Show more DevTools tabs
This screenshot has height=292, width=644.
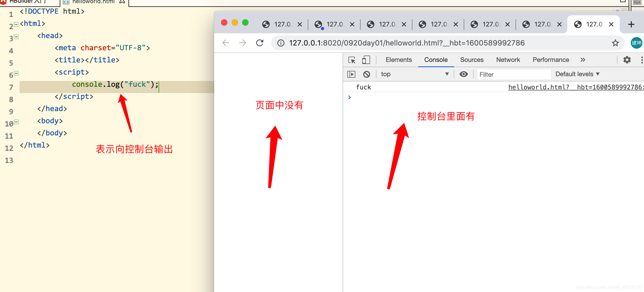pos(583,60)
